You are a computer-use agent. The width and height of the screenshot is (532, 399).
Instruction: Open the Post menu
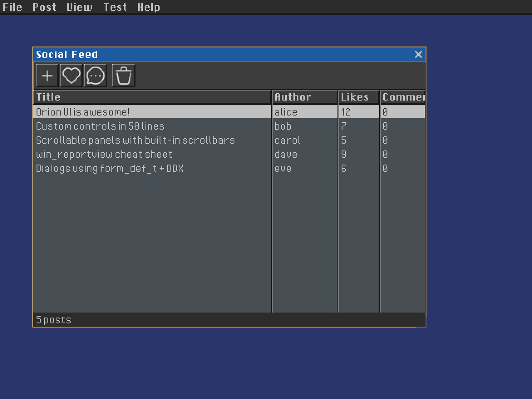coord(44,7)
